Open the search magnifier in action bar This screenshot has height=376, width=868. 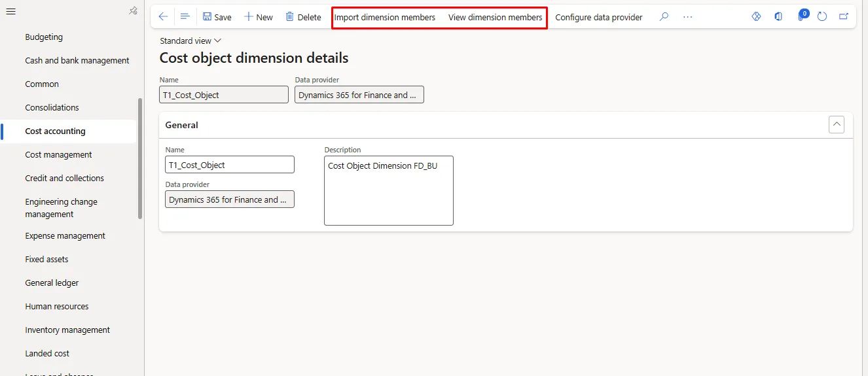tap(664, 17)
